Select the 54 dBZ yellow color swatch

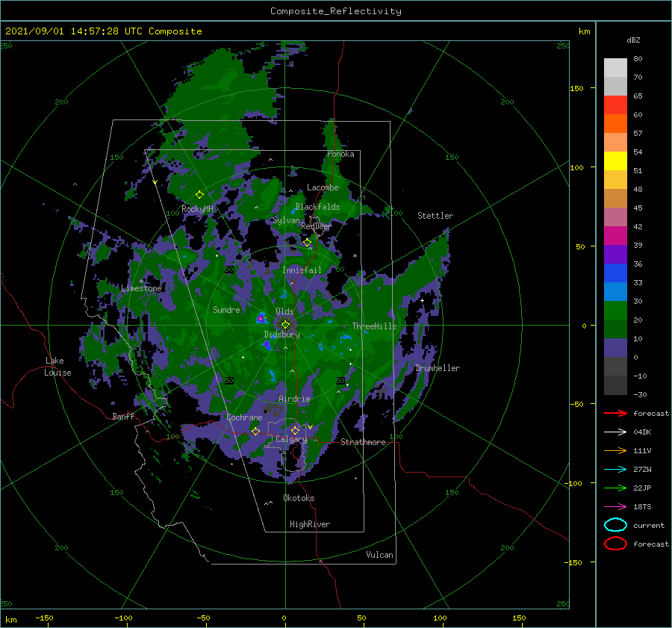click(x=615, y=161)
